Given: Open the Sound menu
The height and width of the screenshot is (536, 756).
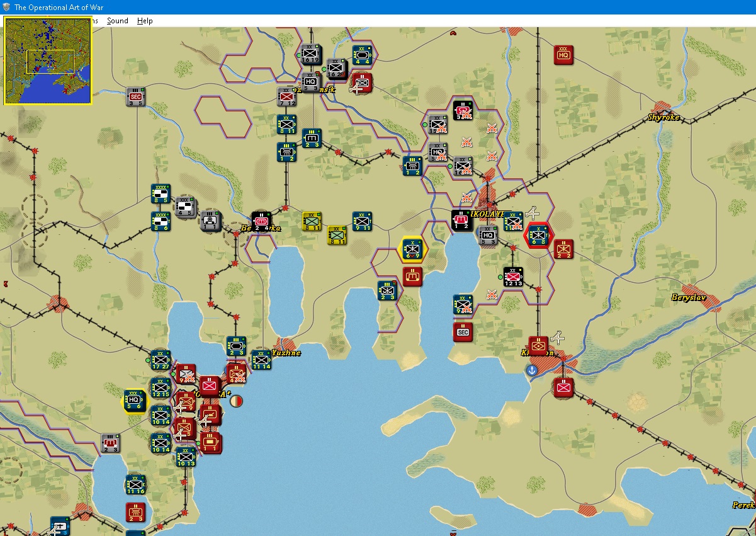Looking at the screenshot, I should [x=117, y=21].
